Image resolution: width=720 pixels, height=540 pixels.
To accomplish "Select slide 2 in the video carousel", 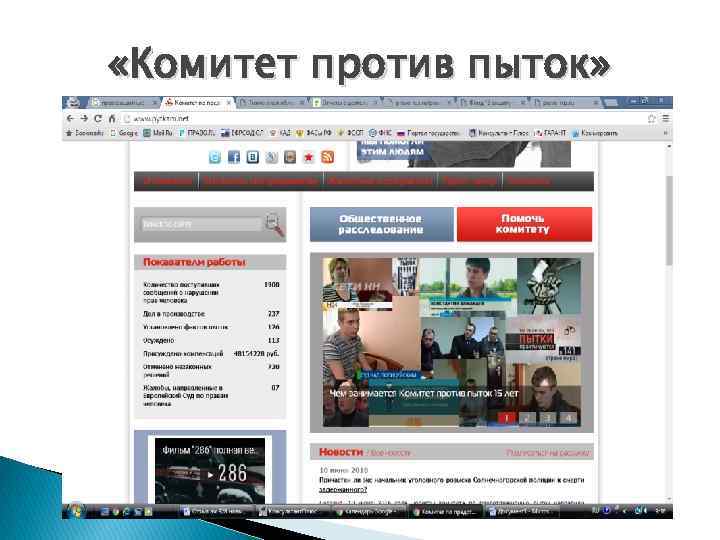I will pos(527,418).
